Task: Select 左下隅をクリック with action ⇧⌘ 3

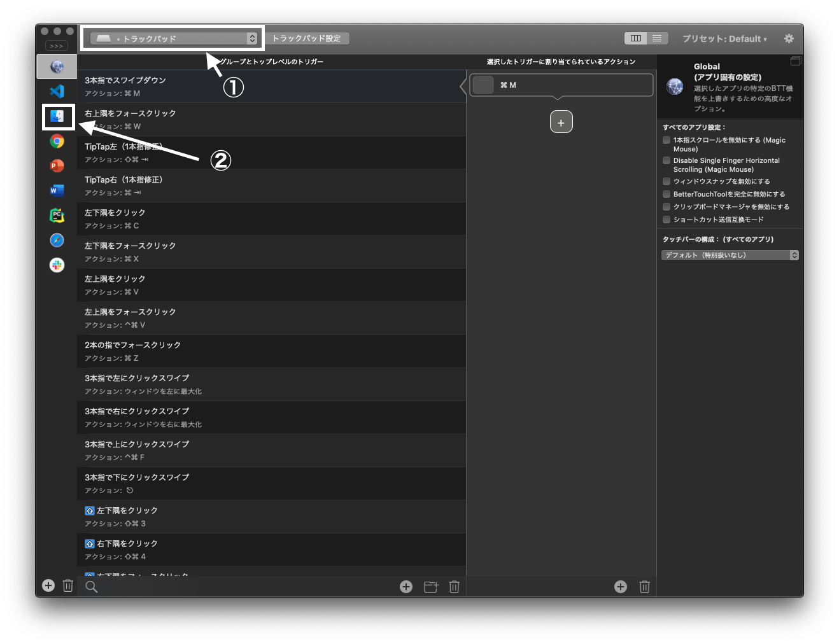Action: [272, 517]
